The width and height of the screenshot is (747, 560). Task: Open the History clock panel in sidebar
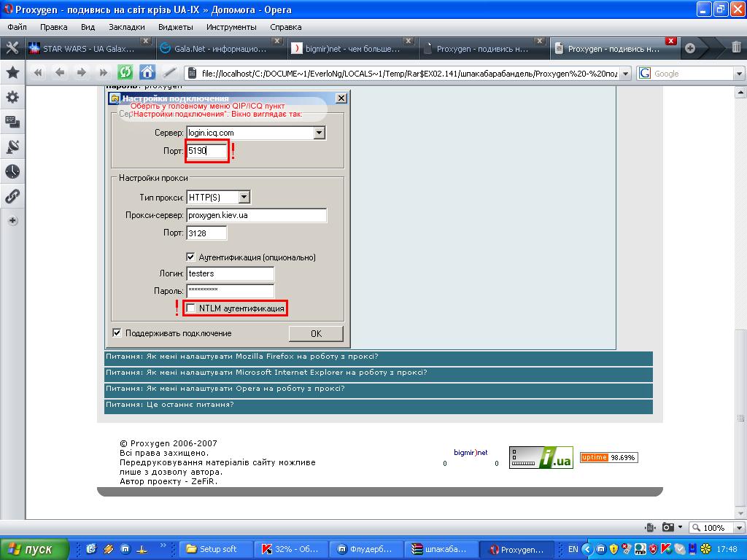[x=12, y=171]
